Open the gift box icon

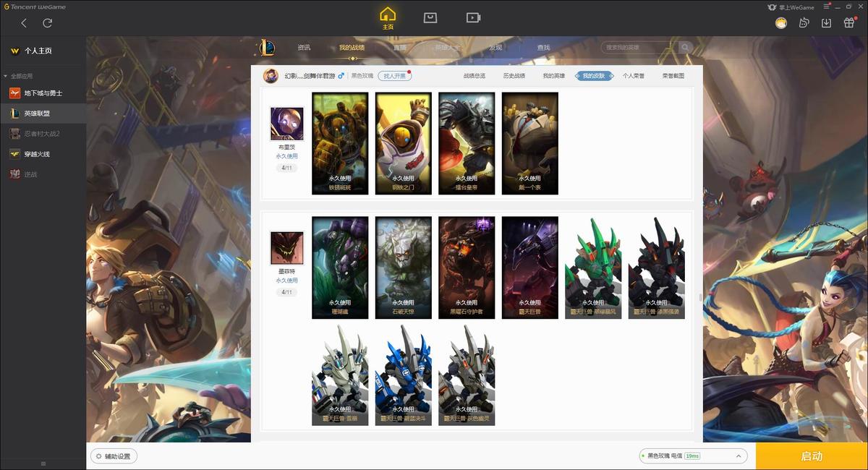pyautogui.click(x=849, y=23)
